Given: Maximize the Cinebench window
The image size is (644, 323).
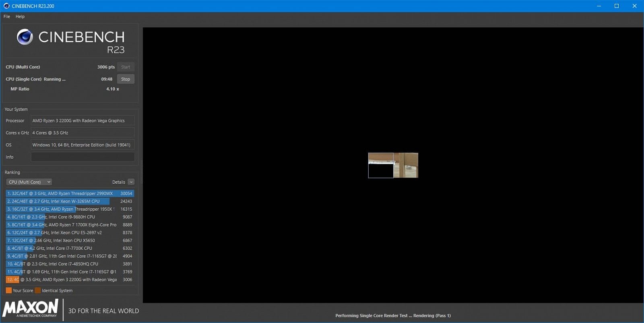Looking at the screenshot, I should (x=617, y=6).
